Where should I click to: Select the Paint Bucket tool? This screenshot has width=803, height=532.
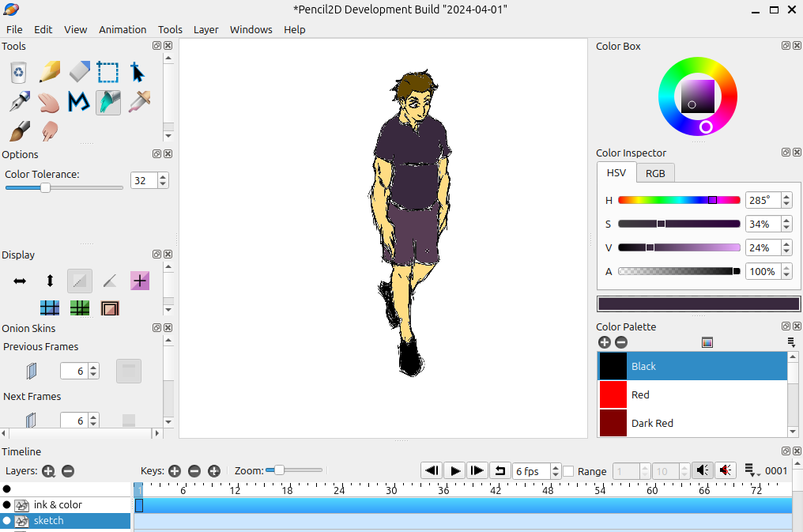[108, 102]
